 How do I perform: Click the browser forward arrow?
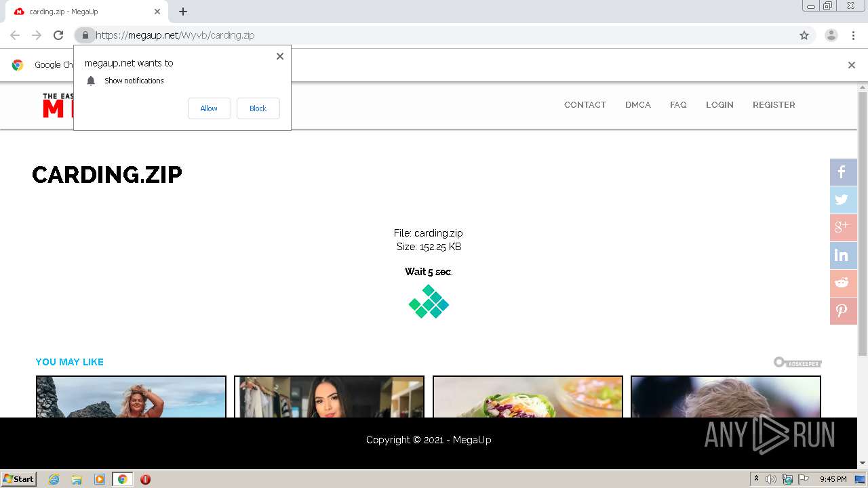point(37,35)
